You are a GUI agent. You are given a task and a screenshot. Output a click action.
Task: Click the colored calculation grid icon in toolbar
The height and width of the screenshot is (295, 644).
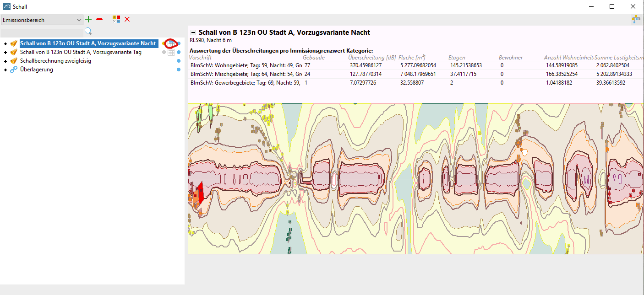116,19
